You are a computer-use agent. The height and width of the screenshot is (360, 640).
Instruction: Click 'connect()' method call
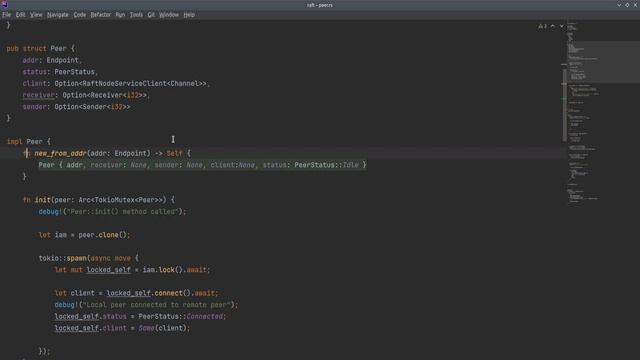[173, 293]
